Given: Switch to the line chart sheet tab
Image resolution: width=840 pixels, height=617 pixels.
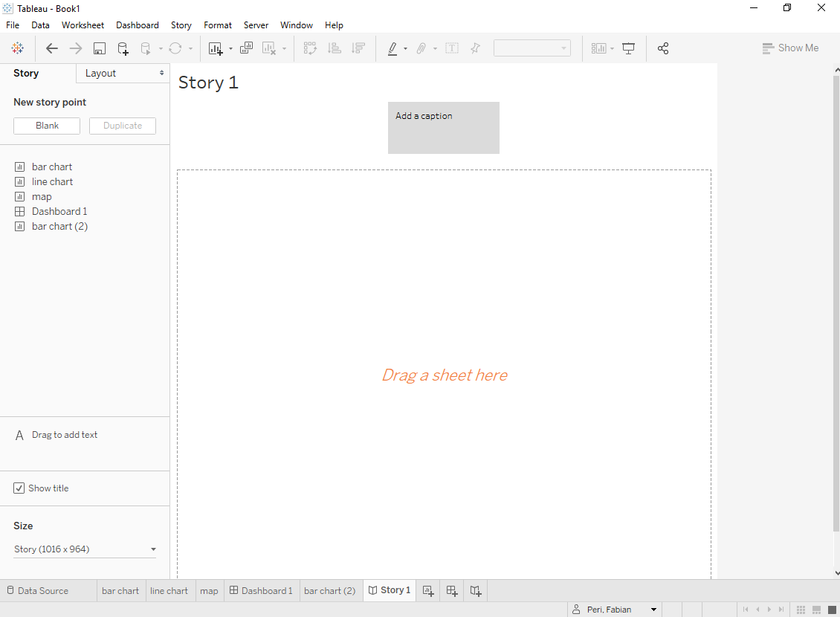Looking at the screenshot, I should point(169,591).
